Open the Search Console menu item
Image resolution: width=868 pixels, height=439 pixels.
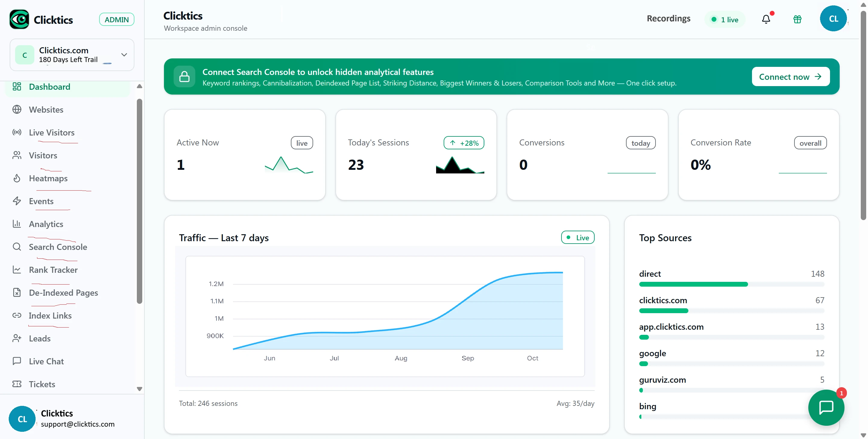coord(68,247)
